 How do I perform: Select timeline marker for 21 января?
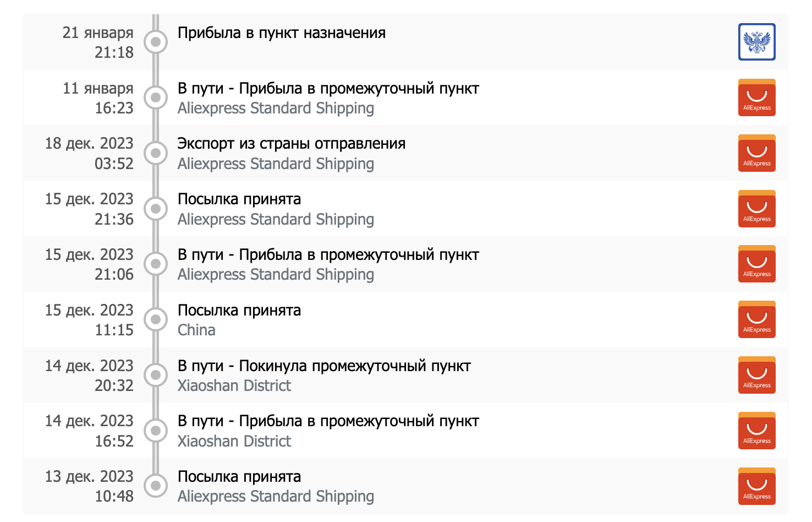[156, 42]
